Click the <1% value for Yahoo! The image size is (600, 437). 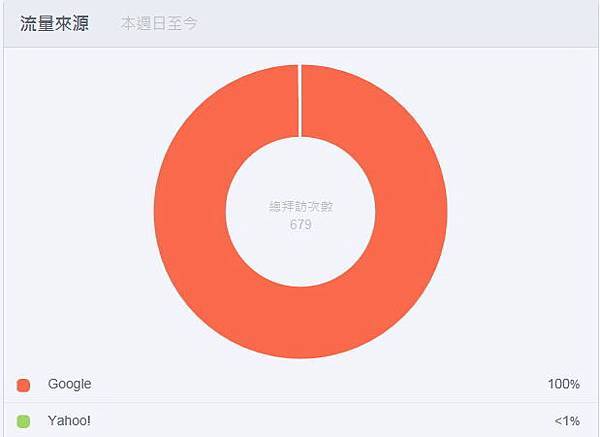[x=565, y=421]
